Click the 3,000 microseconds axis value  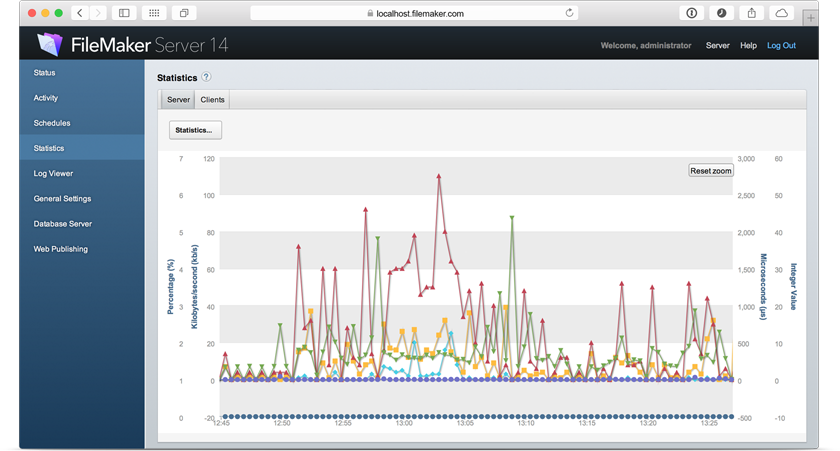(746, 159)
